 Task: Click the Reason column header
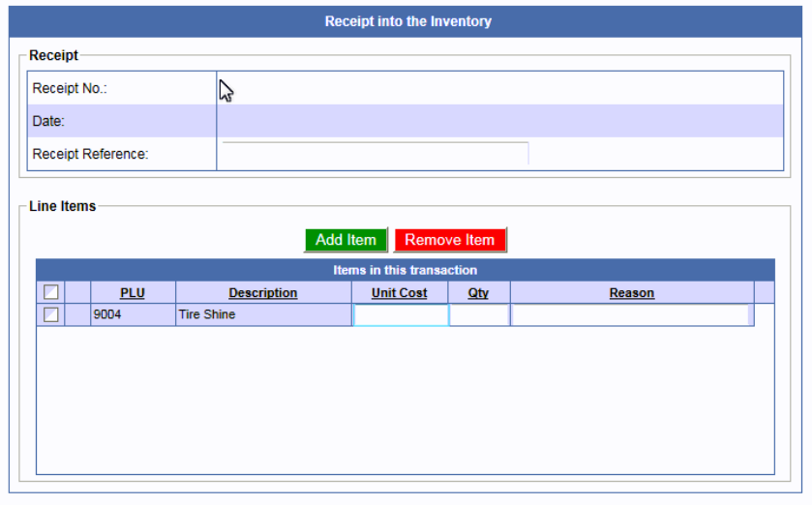631,293
